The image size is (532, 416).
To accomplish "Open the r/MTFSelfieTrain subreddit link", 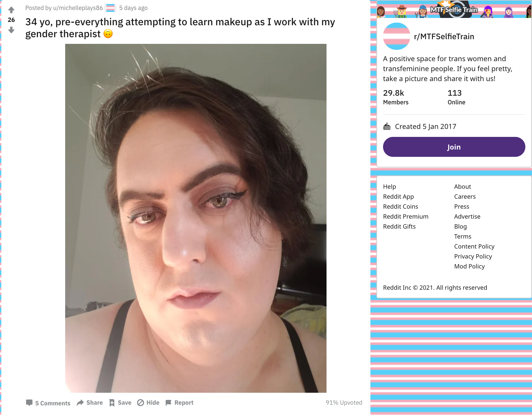I will [444, 37].
